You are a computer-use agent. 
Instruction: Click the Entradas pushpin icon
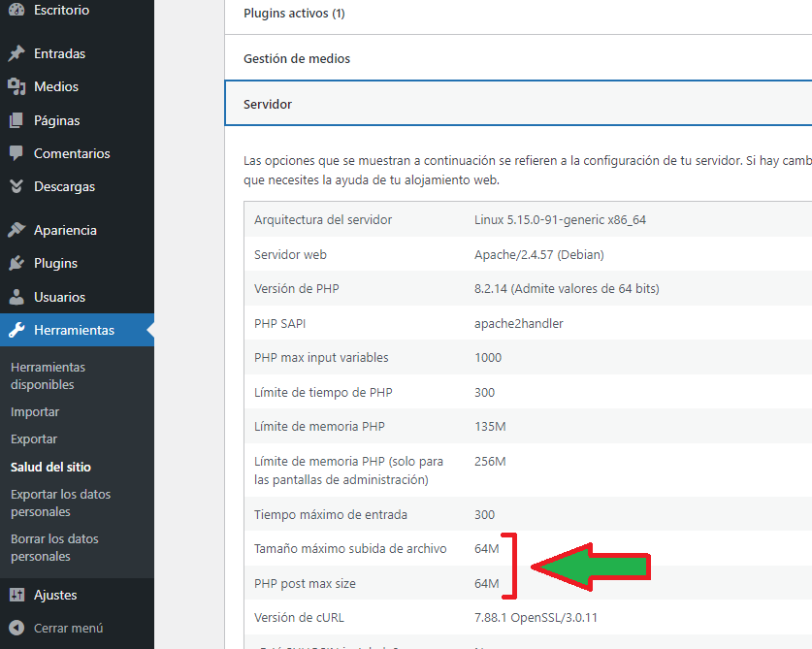pyautogui.click(x=16, y=53)
